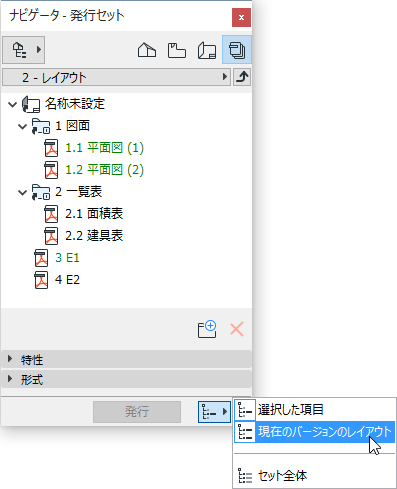Click the red delete X icon

tap(237, 329)
